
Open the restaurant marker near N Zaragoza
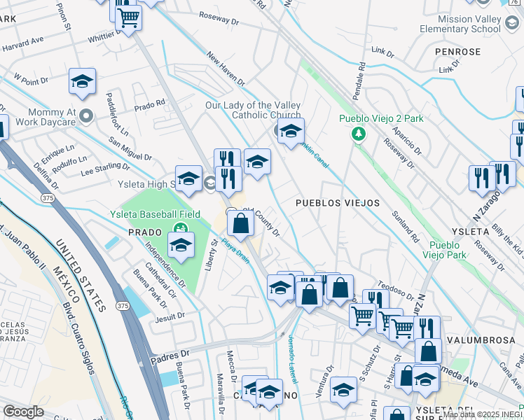pos(482,178)
